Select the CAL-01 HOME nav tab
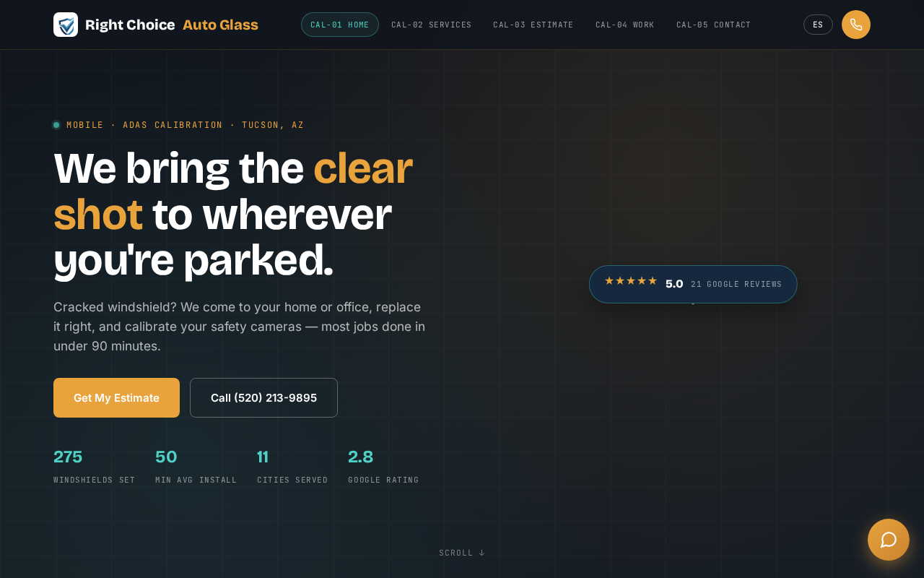 (340, 25)
